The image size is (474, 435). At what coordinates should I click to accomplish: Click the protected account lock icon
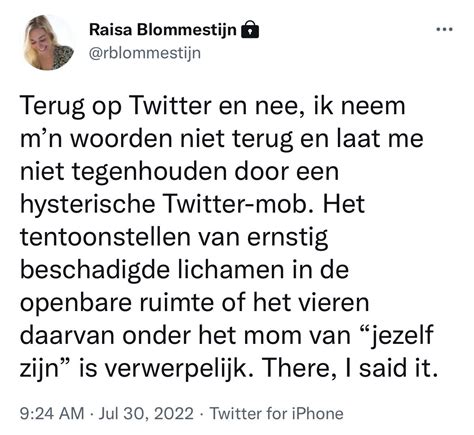click(x=250, y=29)
